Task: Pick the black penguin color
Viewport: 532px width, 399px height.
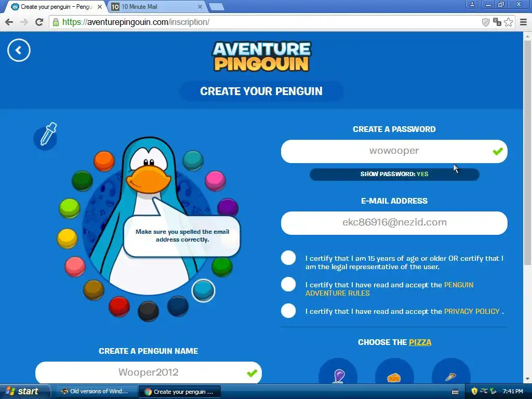Action: point(148,311)
